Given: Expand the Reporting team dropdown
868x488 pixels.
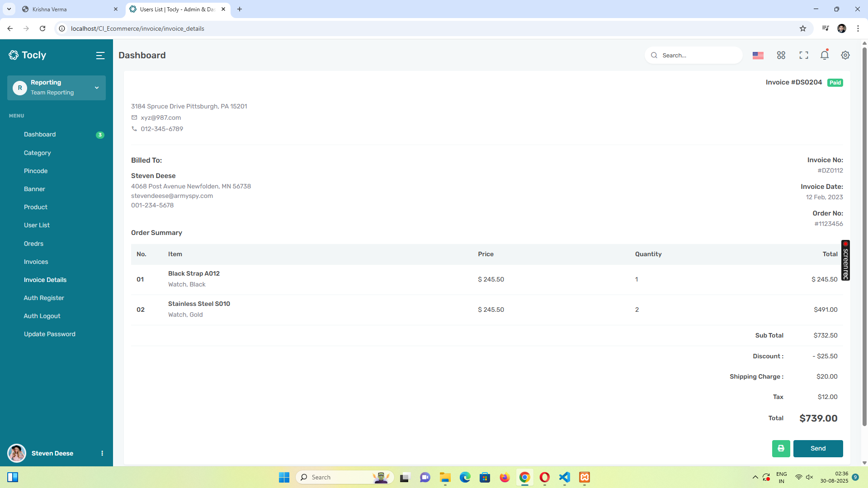Looking at the screenshot, I should 97,88.
